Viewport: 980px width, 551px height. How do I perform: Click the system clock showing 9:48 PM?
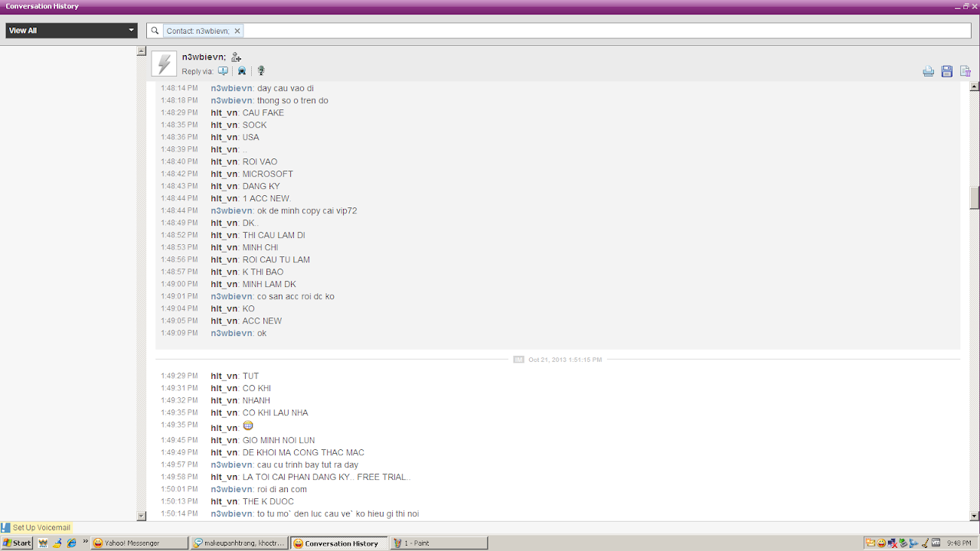959,543
